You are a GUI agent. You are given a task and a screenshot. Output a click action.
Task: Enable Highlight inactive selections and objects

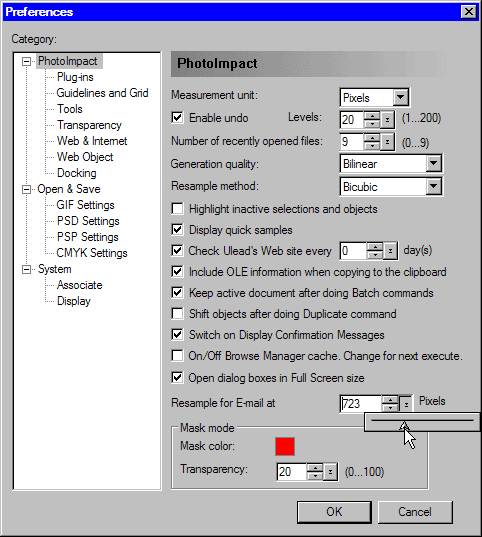[x=177, y=209]
